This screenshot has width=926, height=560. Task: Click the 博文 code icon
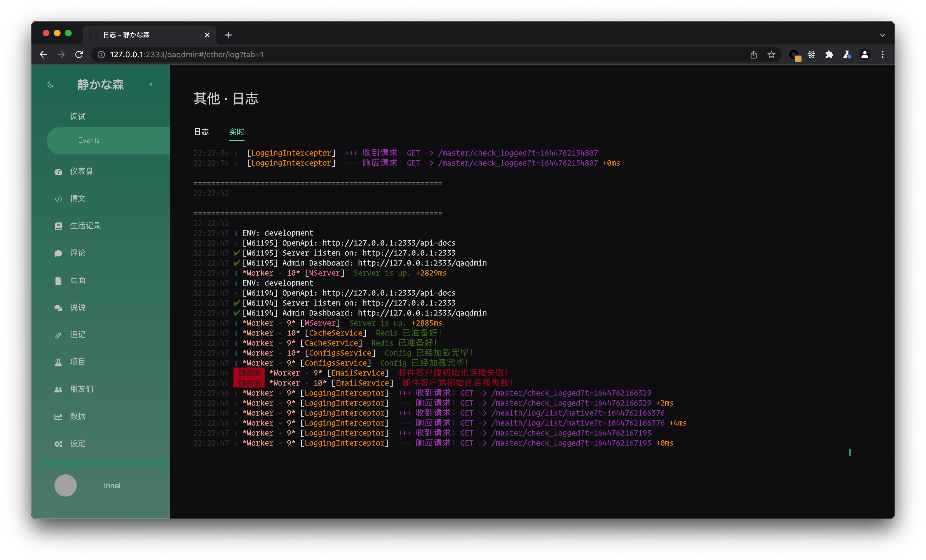click(x=58, y=199)
